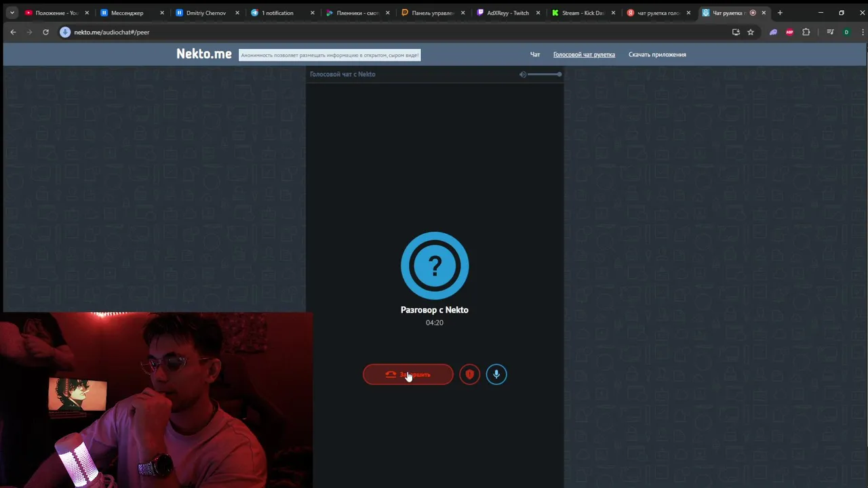Image resolution: width=868 pixels, height=488 pixels.
Task: Switch to the Панель управления tab
Action: pyautogui.click(x=433, y=13)
